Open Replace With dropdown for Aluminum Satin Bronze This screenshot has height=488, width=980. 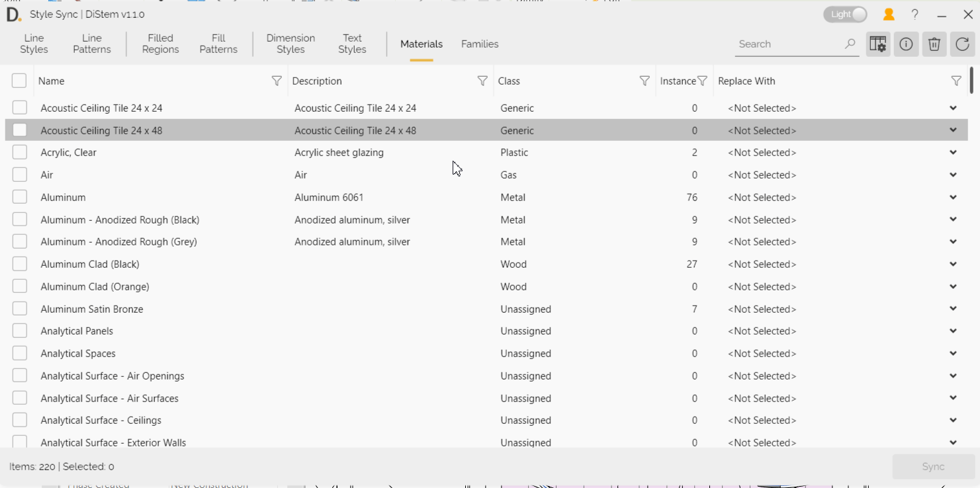(x=953, y=309)
